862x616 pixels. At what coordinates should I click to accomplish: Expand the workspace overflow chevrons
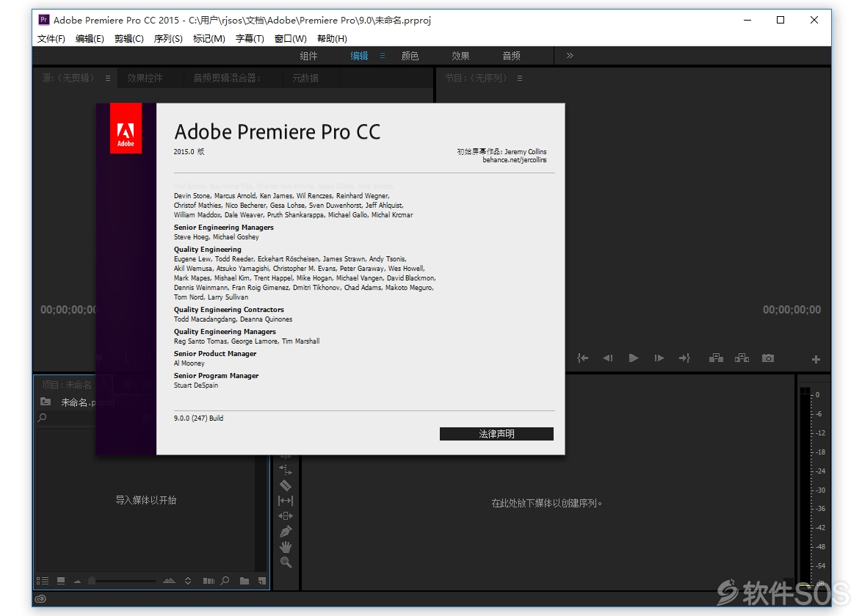pos(570,56)
